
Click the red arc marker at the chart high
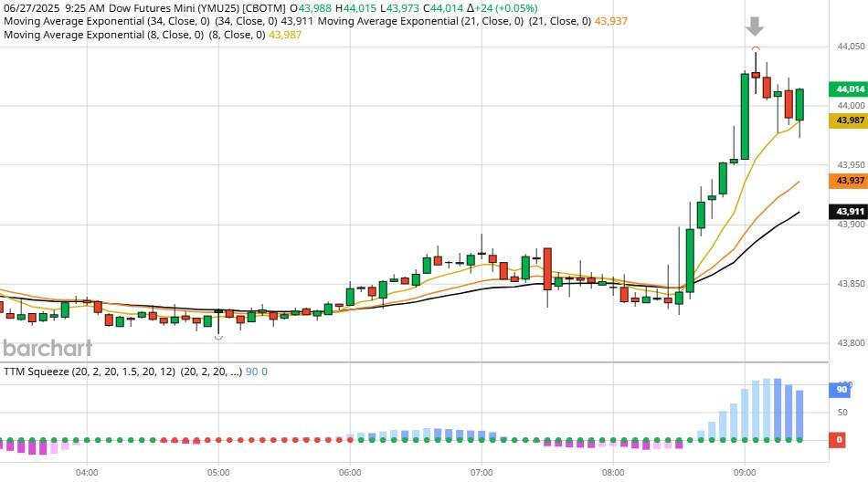coord(756,47)
